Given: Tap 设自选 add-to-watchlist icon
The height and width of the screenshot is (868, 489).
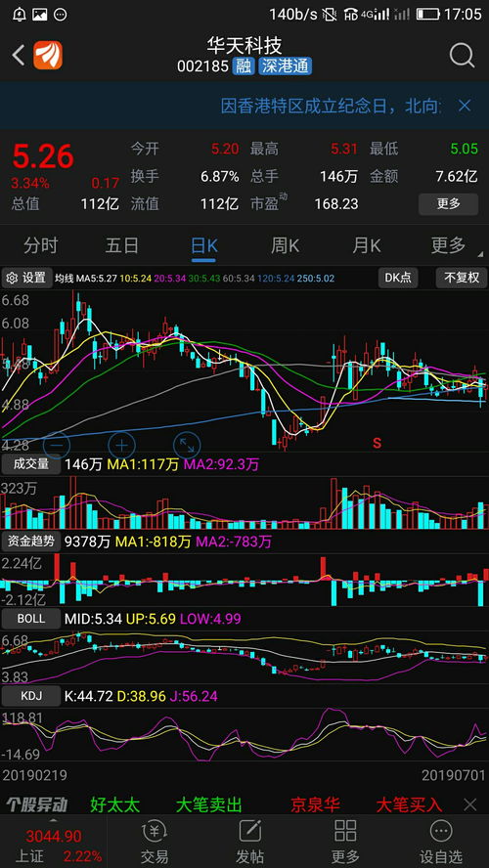Looking at the screenshot, I should (x=441, y=842).
